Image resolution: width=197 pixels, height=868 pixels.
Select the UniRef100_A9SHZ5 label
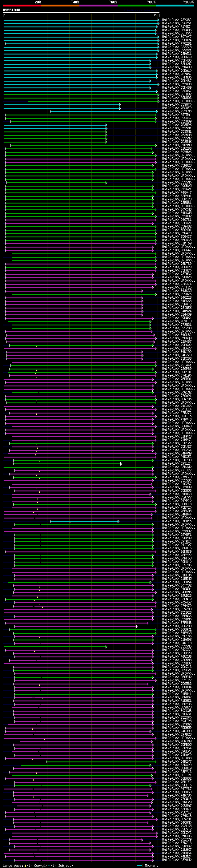point(177,294)
